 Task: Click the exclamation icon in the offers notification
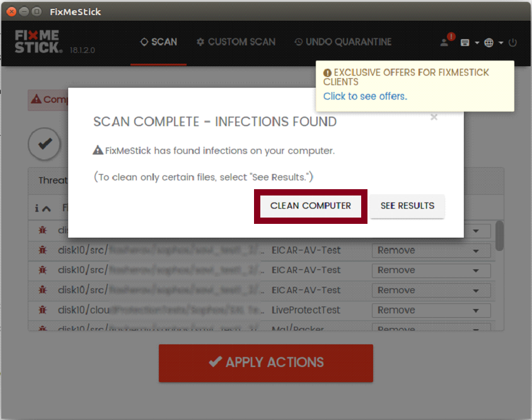[327, 73]
